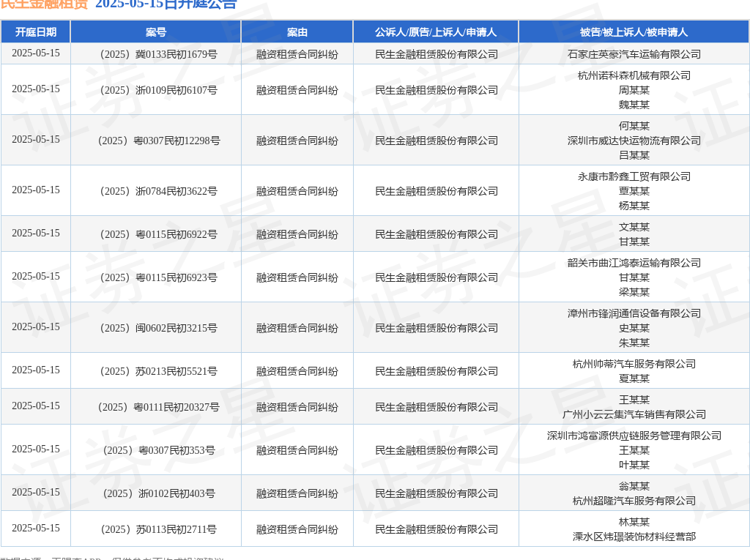Click the 开庭日期 column header
This screenshot has width=750, height=560.
pyautogui.click(x=36, y=32)
